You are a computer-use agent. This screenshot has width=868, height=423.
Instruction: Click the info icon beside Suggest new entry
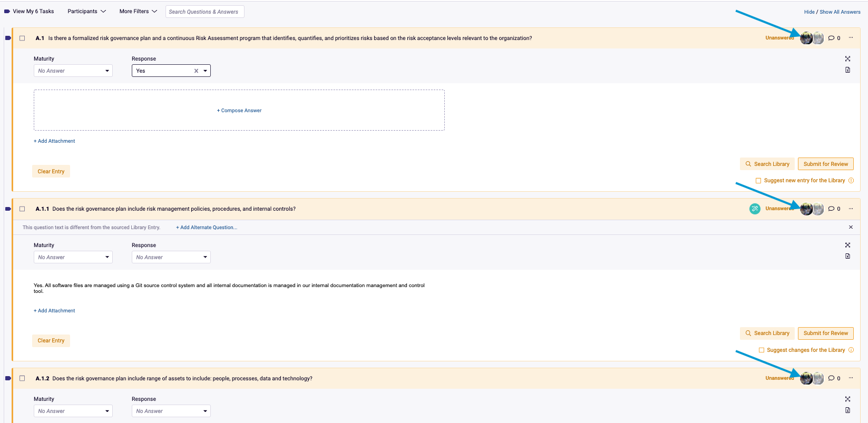click(851, 181)
